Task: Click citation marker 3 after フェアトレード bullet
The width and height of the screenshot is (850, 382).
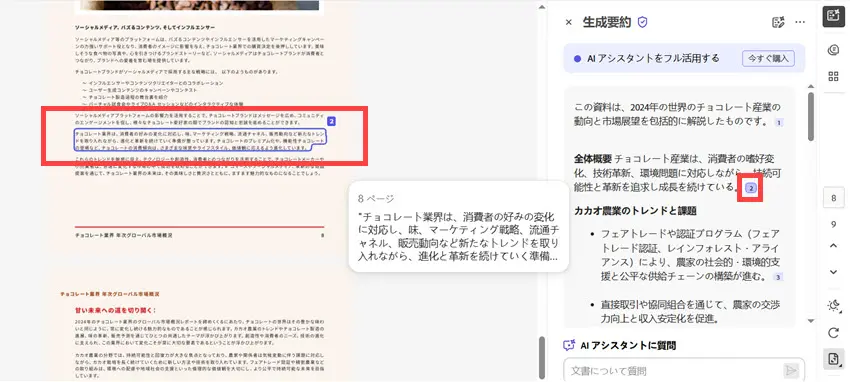Action: [778, 277]
